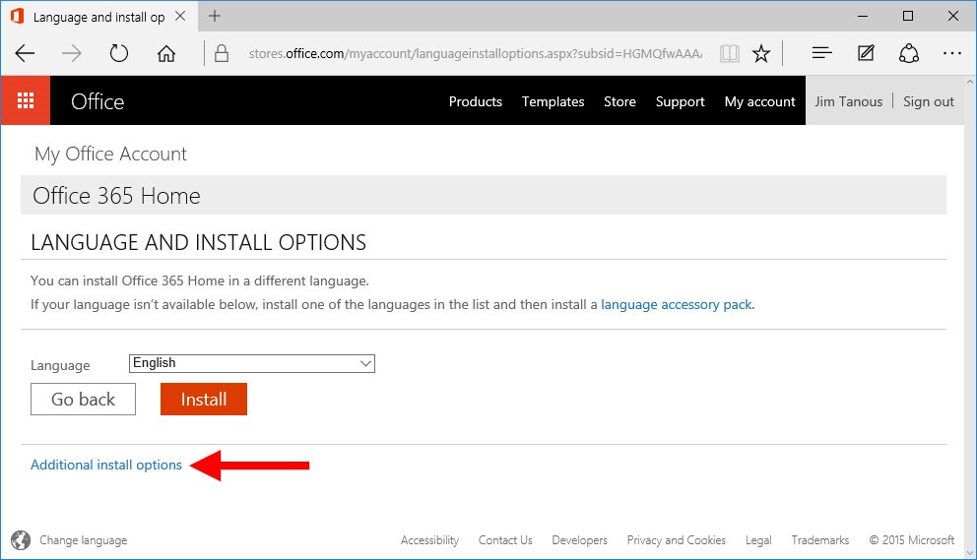Open the Templates menu

pyautogui.click(x=553, y=101)
